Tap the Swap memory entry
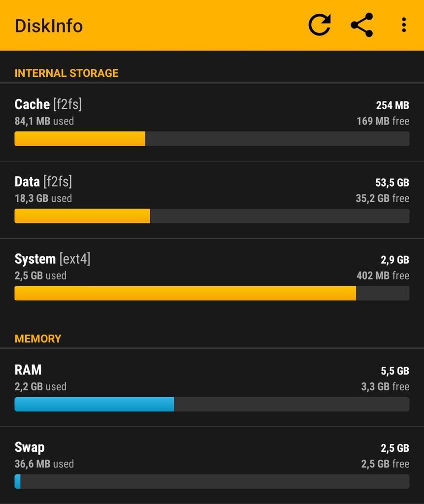The width and height of the screenshot is (424, 504). pyautogui.click(x=30, y=447)
